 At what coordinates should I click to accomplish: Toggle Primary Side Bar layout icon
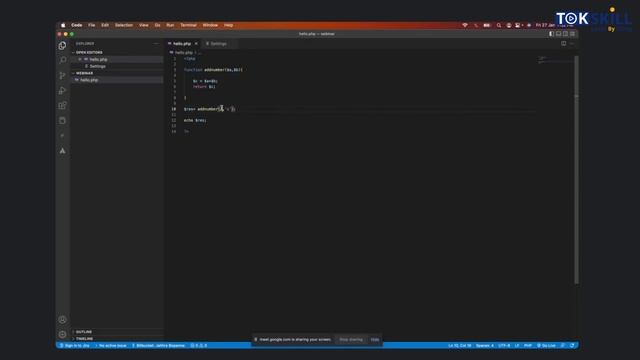point(551,34)
